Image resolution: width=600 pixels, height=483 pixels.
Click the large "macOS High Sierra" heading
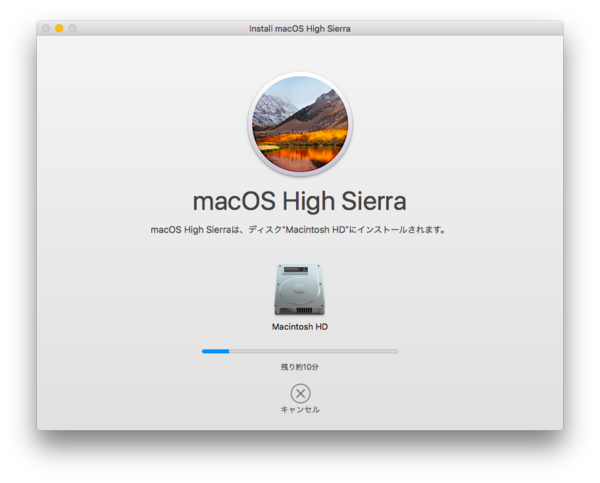pos(300,201)
